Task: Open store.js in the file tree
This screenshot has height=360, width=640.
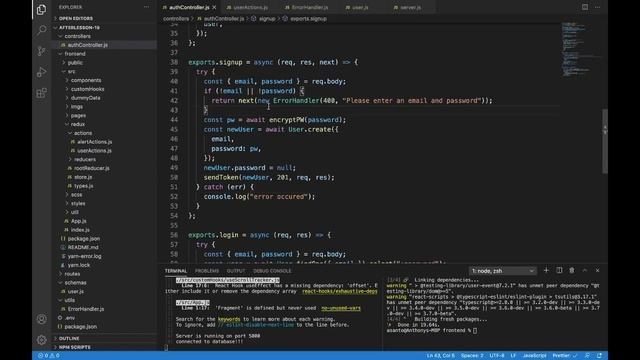Action: click(83, 177)
